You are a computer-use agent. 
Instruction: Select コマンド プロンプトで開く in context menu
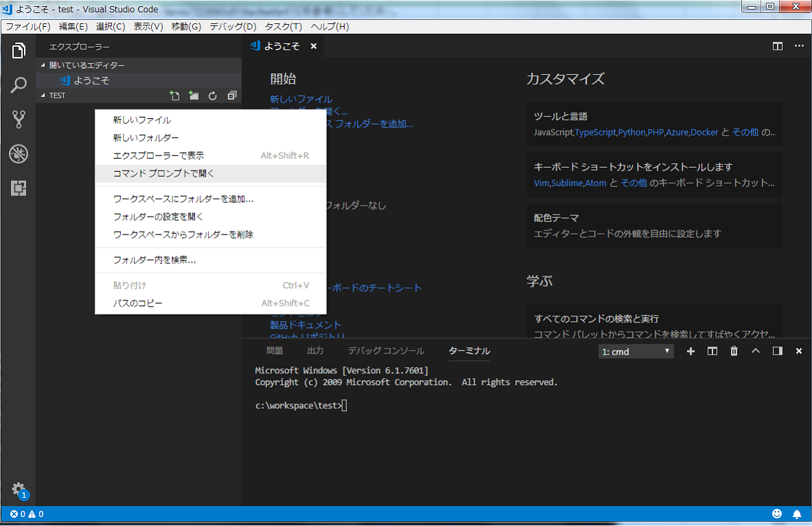[x=163, y=173]
